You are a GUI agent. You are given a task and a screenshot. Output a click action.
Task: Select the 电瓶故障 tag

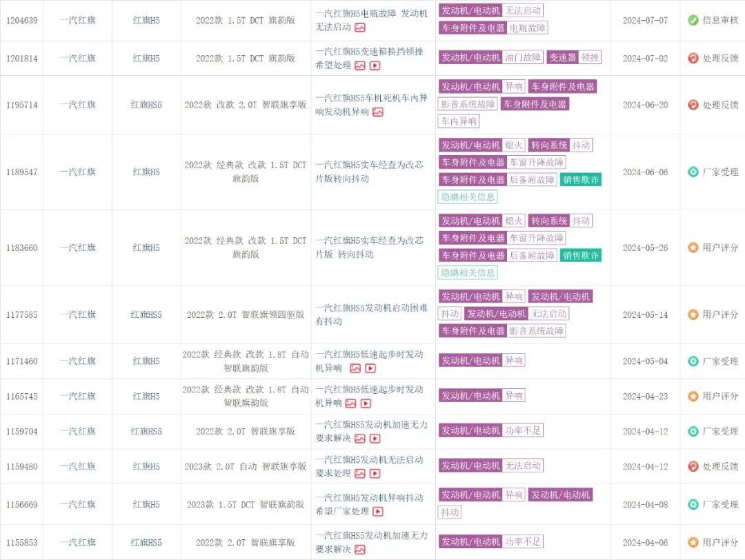point(527,28)
